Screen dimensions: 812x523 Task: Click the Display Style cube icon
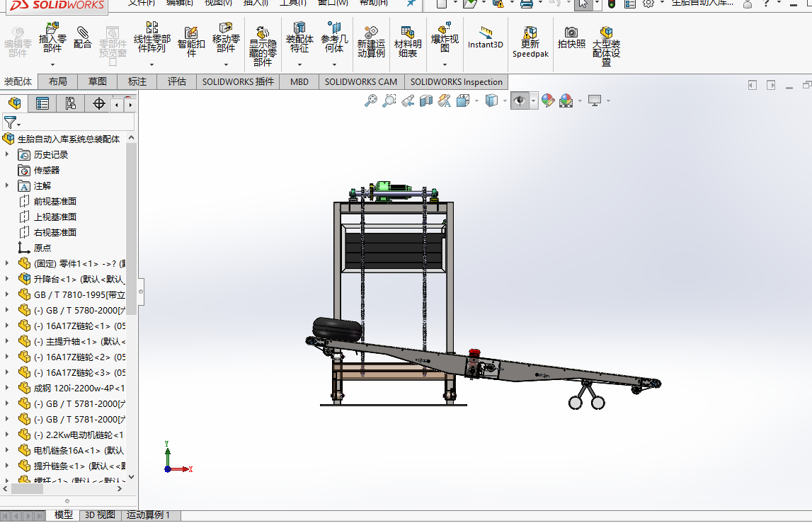click(x=491, y=100)
